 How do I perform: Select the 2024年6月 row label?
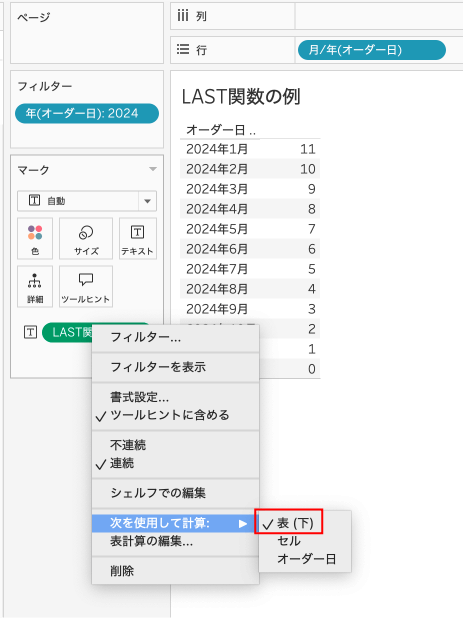[x=217, y=249]
